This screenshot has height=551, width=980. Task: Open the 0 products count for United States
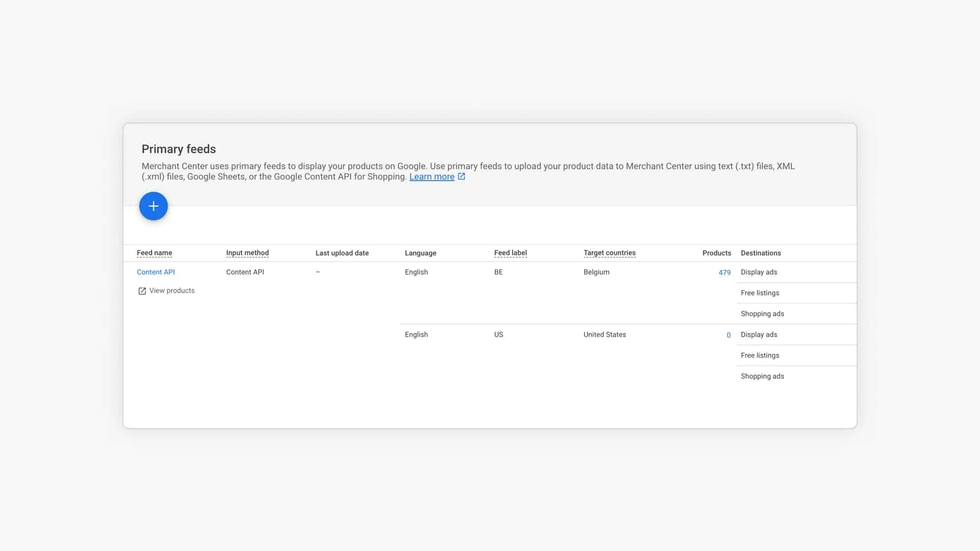[x=728, y=335]
